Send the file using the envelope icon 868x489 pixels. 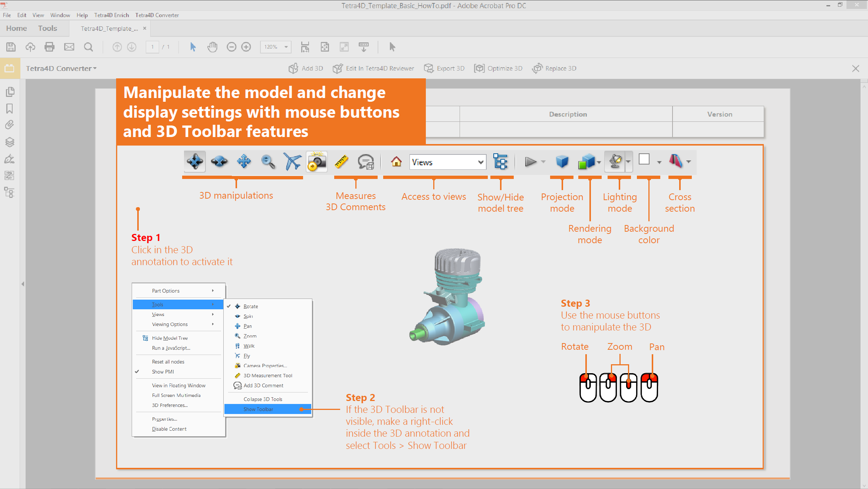coord(69,47)
